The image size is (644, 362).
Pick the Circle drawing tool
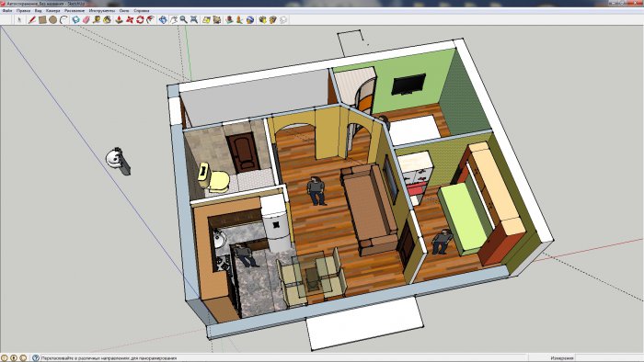click(53, 19)
